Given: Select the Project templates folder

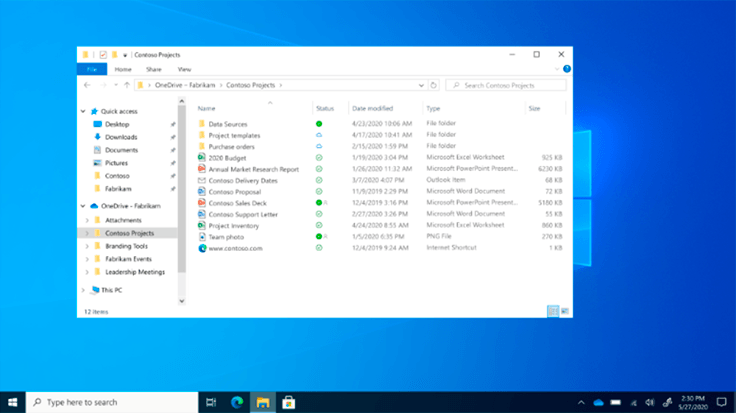Looking at the screenshot, I should pos(234,136).
